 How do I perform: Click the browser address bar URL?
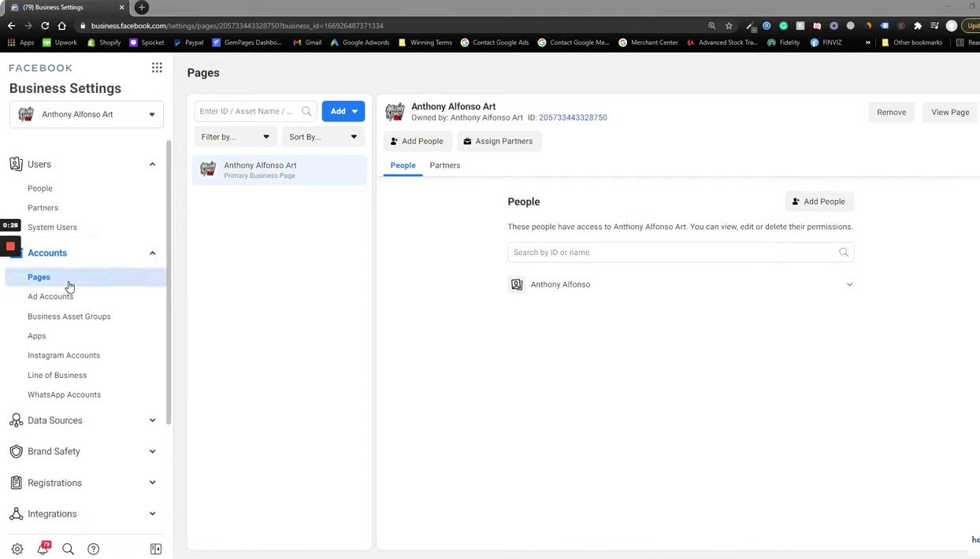pos(237,25)
